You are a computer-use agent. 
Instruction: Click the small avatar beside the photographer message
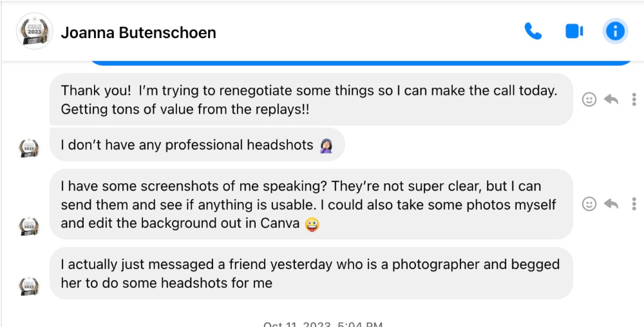pos(29,286)
